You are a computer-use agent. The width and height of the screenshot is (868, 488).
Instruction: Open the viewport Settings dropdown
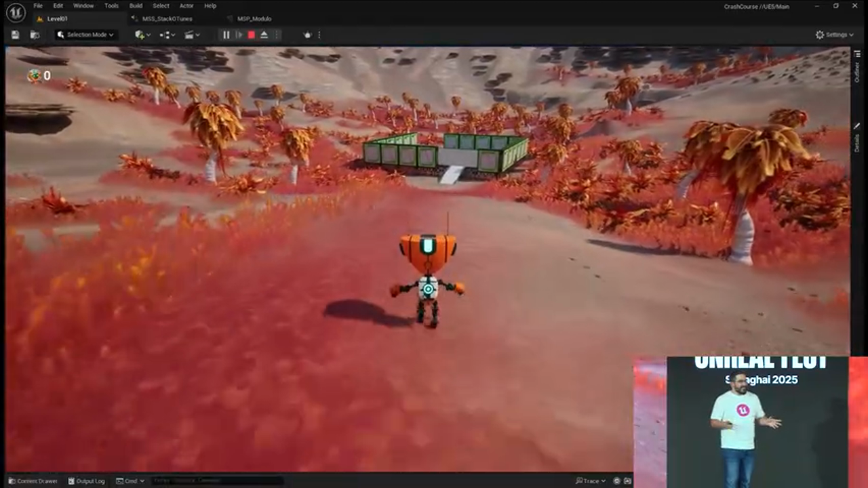(834, 34)
